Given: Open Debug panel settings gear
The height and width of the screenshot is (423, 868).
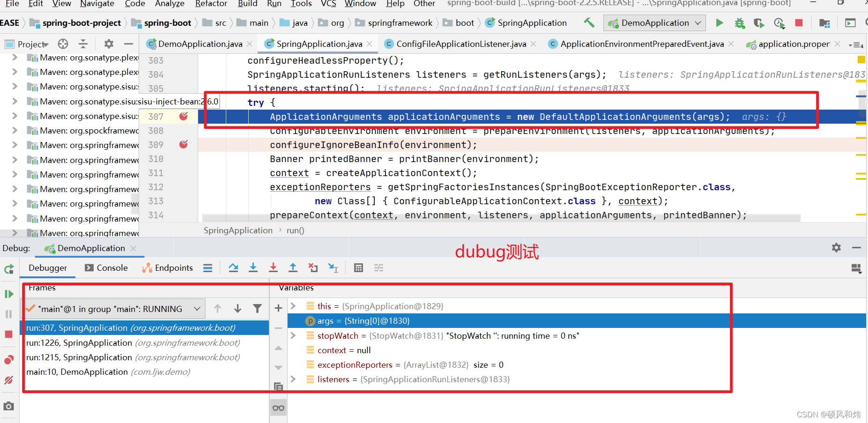Looking at the screenshot, I should coord(836,247).
